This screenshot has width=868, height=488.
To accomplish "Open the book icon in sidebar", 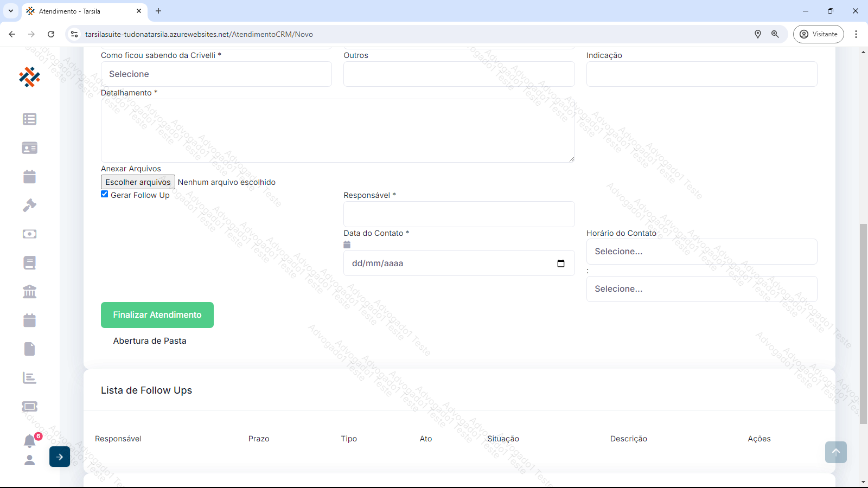I will (29, 263).
